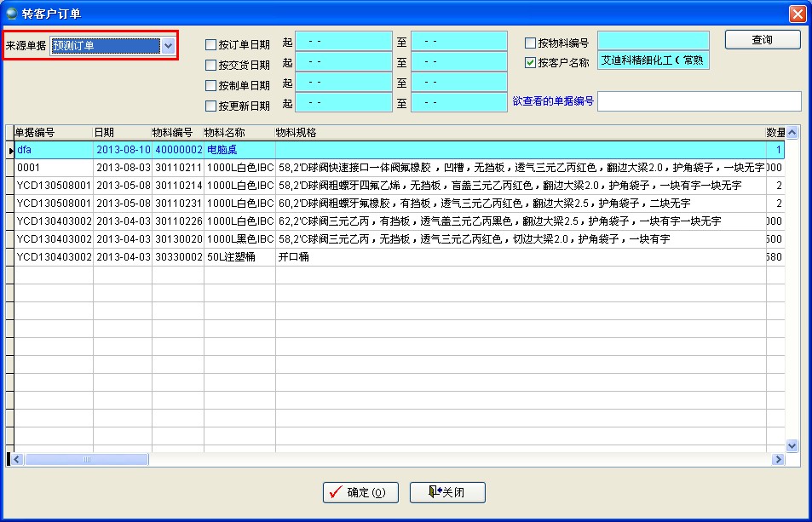
Task: Click the table's vertical scrollbar down arrow
Action: click(792, 445)
